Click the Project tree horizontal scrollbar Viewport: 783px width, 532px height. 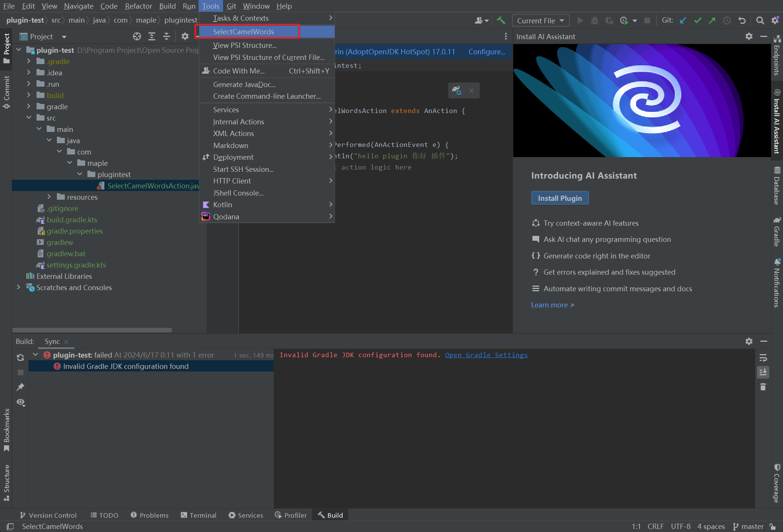click(x=92, y=330)
